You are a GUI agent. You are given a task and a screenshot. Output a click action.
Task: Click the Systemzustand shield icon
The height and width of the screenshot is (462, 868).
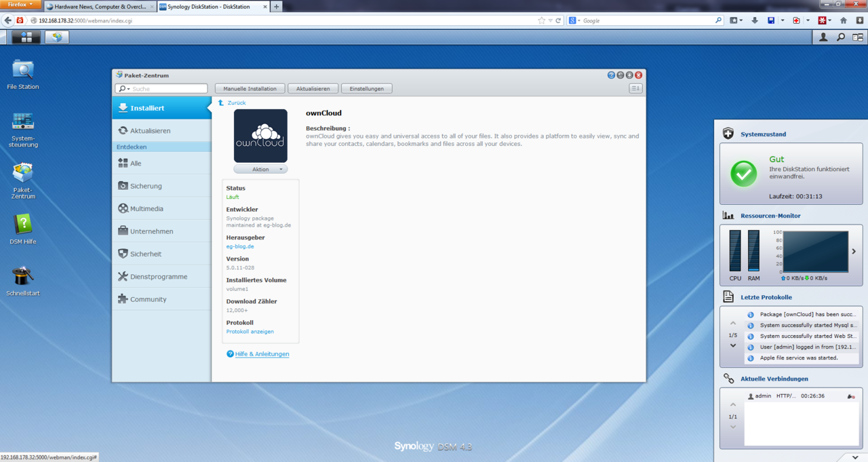728,134
